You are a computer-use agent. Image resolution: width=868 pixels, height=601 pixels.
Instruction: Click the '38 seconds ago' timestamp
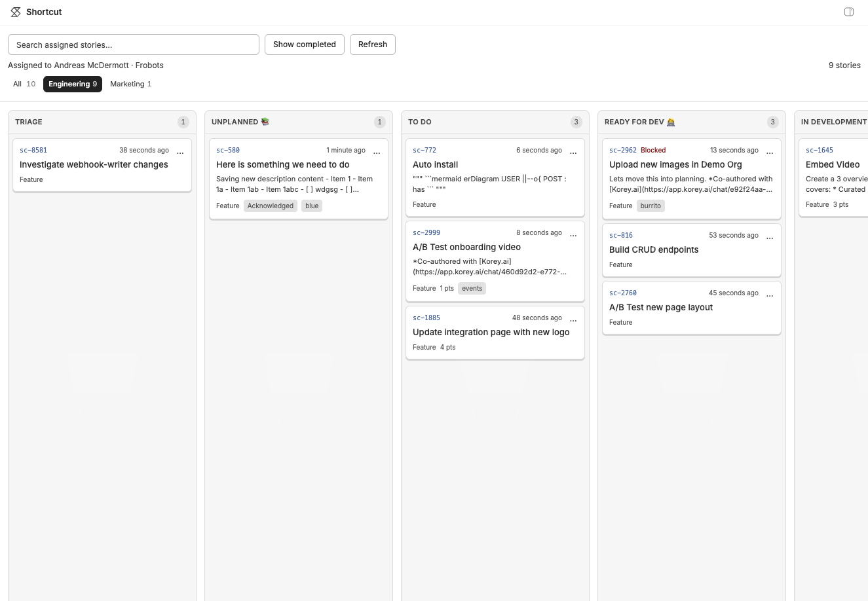tap(144, 150)
